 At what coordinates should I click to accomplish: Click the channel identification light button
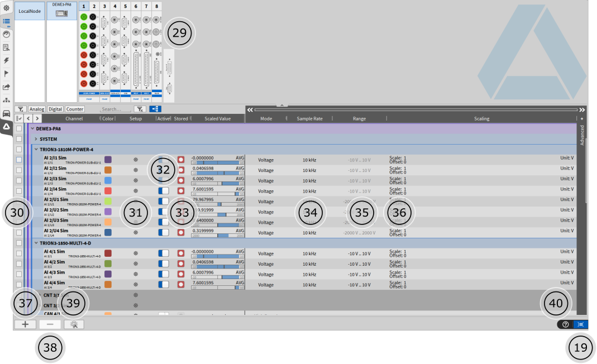pyautogui.click(x=74, y=324)
